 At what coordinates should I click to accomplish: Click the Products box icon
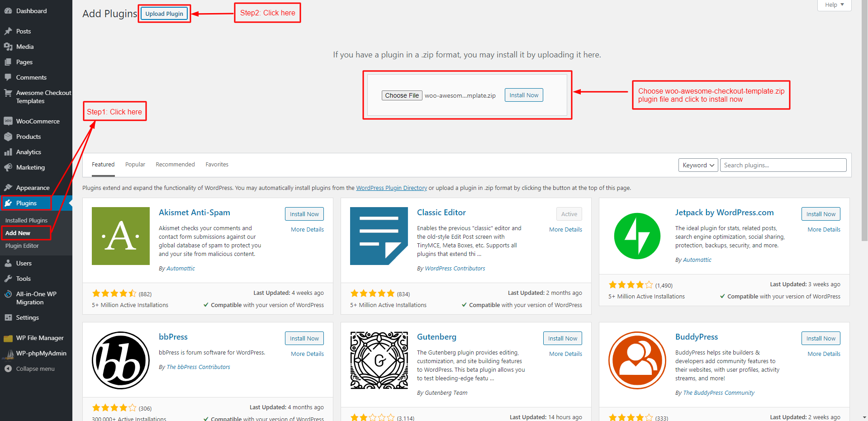click(x=8, y=137)
